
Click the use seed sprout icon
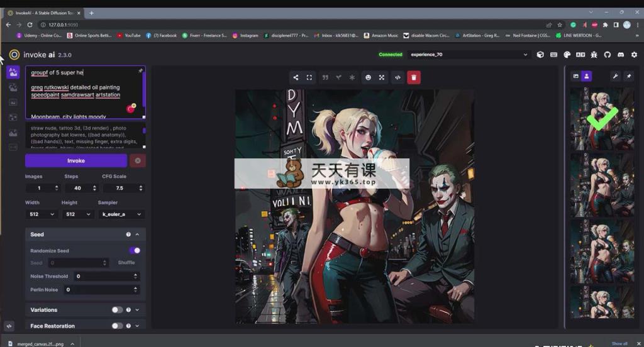pyautogui.click(x=338, y=77)
